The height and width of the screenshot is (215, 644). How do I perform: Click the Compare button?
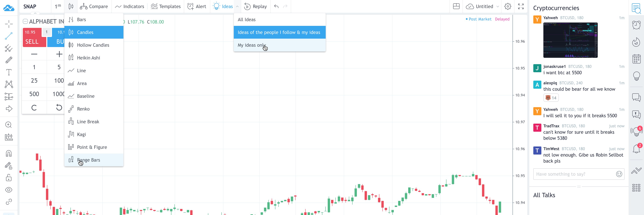[94, 6]
